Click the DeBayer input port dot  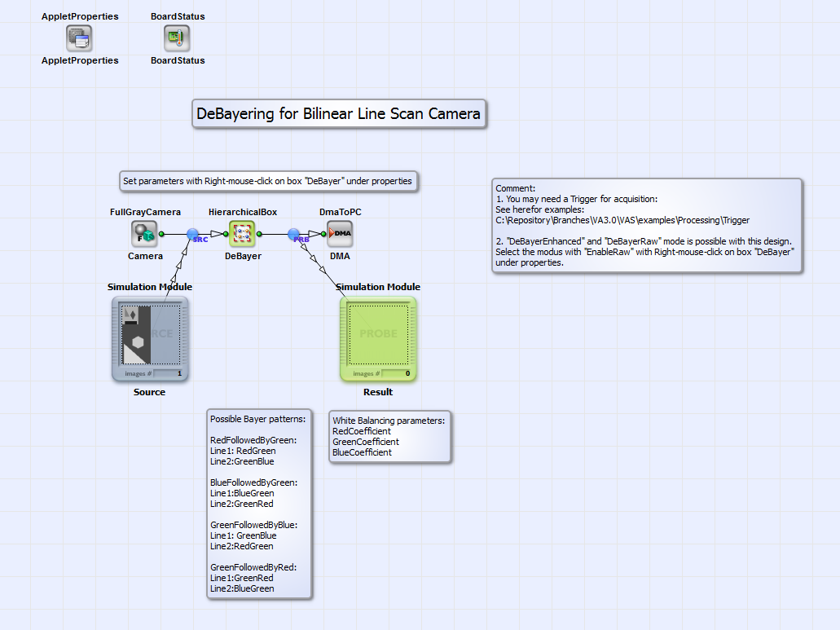click(225, 234)
